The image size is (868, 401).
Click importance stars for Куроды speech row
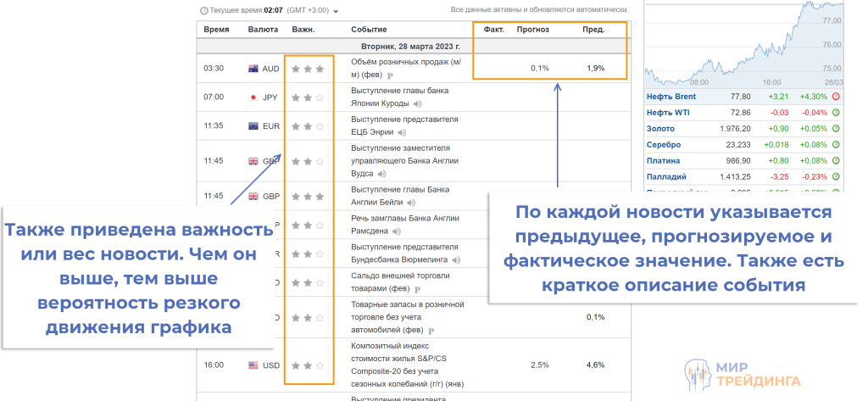(307, 97)
